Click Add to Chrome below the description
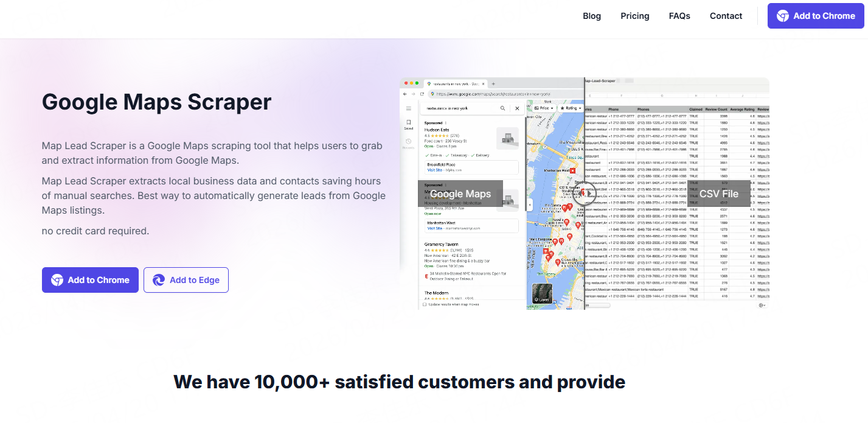The height and width of the screenshot is (423, 868). (x=90, y=280)
